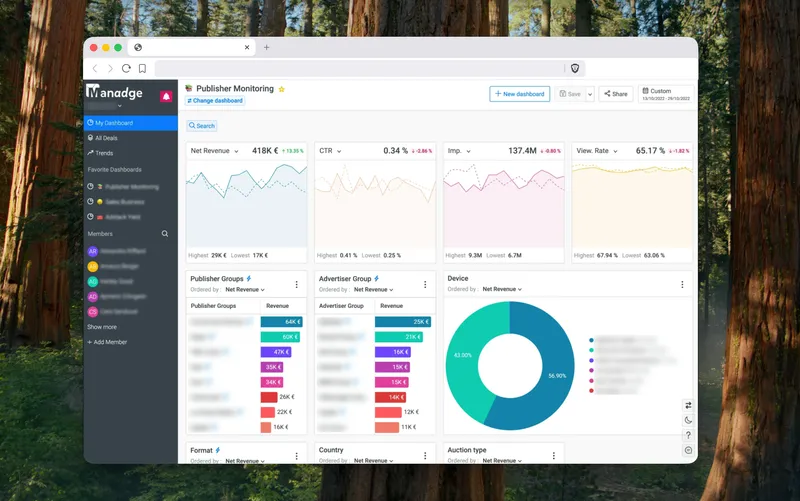Click the notification bell icon
The width and height of the screenshot is (800, 501).
click(166, 96)
